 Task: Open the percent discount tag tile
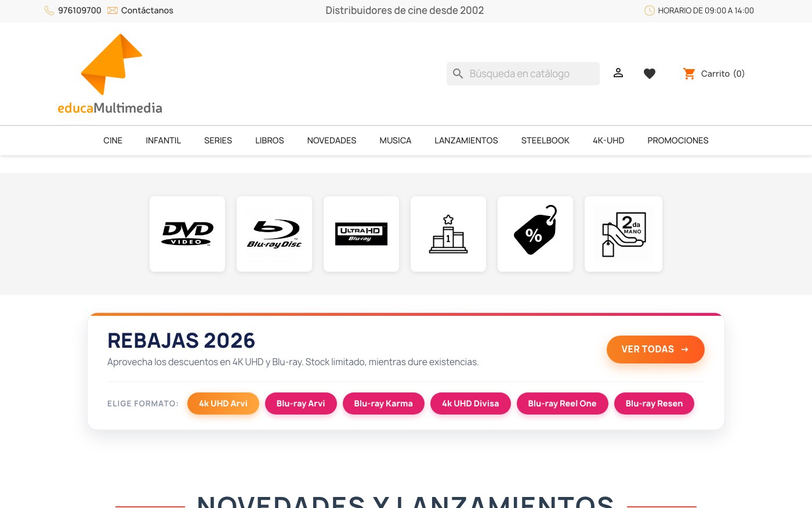pyautogui.click(x=535, y=234)
